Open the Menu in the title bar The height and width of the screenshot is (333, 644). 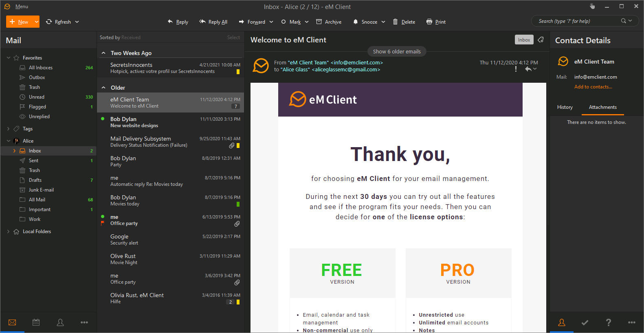pyautogui.click(x=22, y=7)
